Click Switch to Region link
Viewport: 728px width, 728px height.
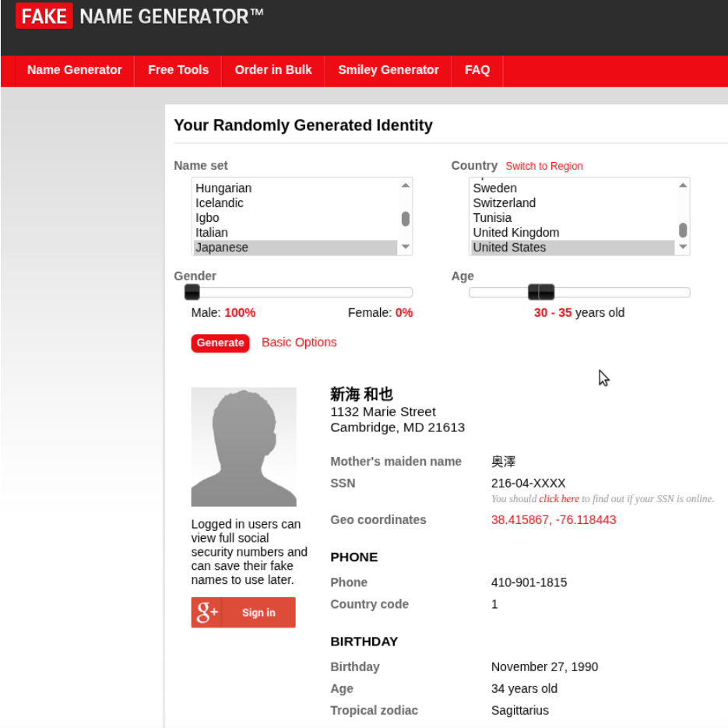(543, 167)
